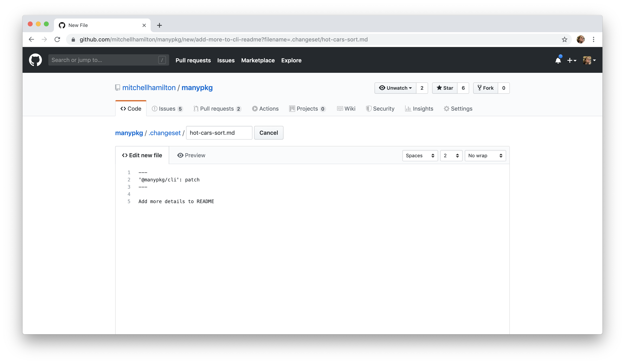Open the GitHub home logo
This screenshot has height=364, width=625.
pyautogui.click(x=35, y=60)
